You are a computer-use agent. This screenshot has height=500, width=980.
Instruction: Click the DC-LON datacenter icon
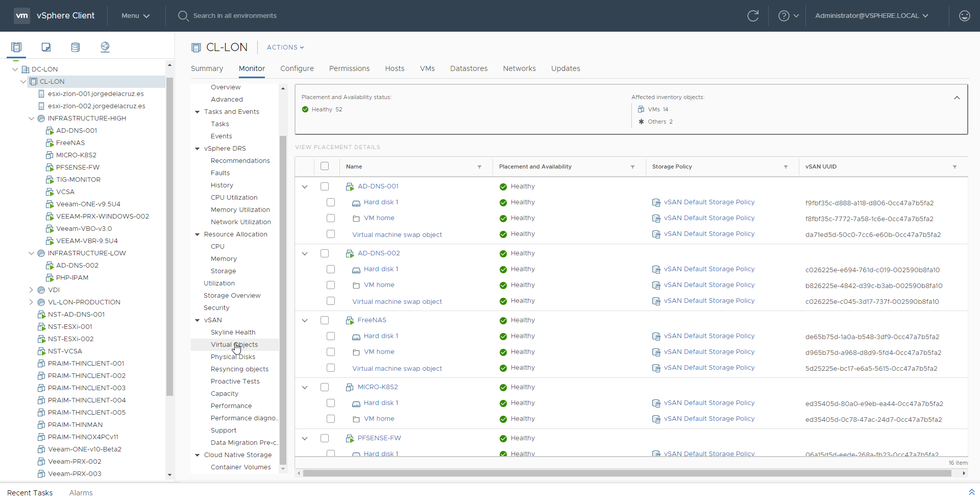click(25, 69)
